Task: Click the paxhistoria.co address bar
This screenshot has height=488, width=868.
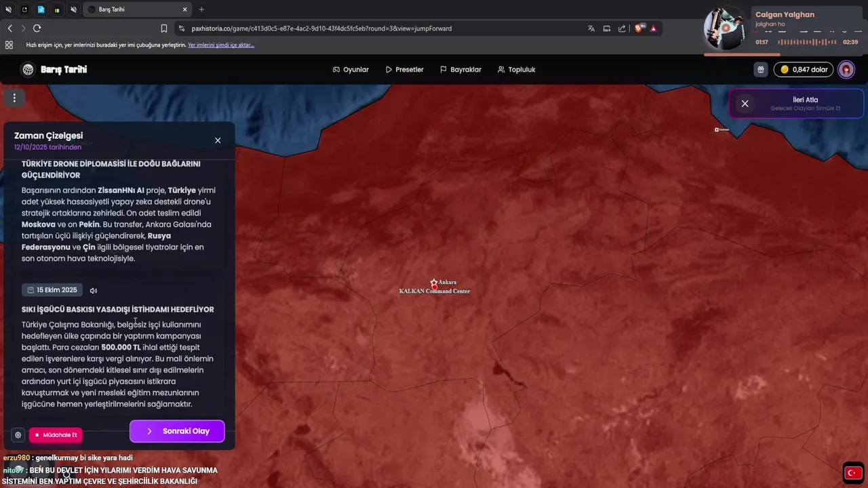Action: (321, 28)
